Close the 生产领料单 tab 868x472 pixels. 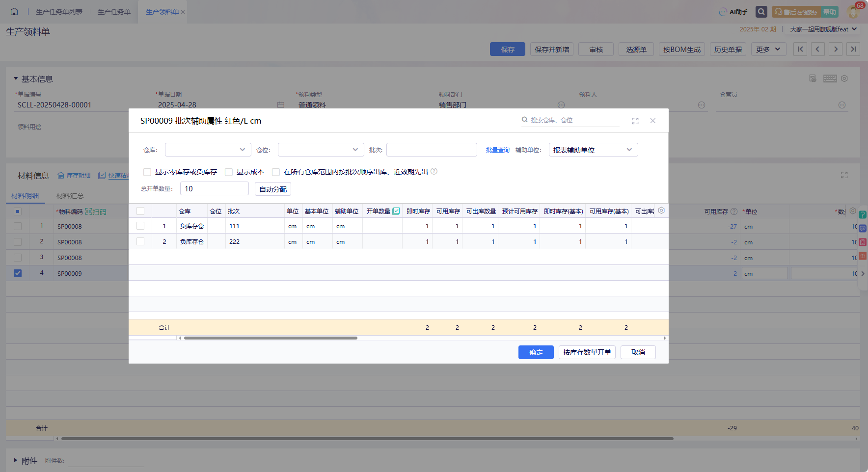183,12
